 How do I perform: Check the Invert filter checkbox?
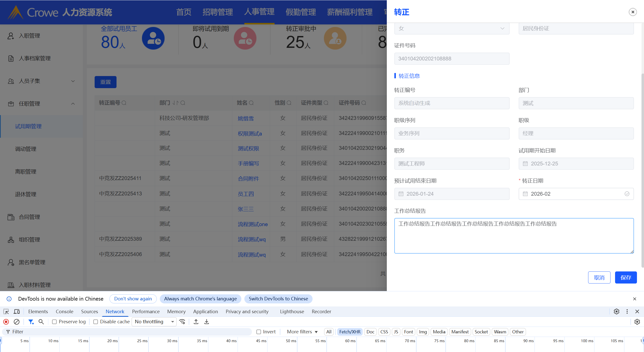click(x=259, y=332)
